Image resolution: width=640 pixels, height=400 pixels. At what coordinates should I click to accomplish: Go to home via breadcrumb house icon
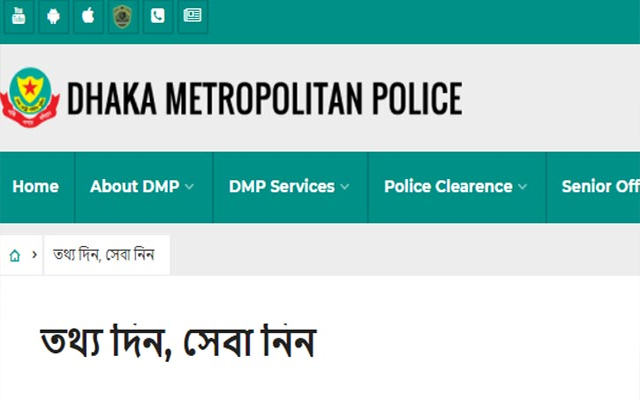click(x=15, y=256)
